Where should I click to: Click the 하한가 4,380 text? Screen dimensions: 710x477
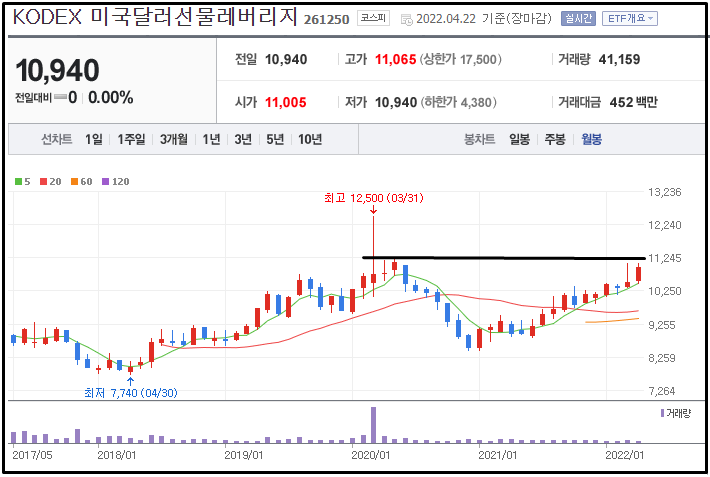(459, 102)
